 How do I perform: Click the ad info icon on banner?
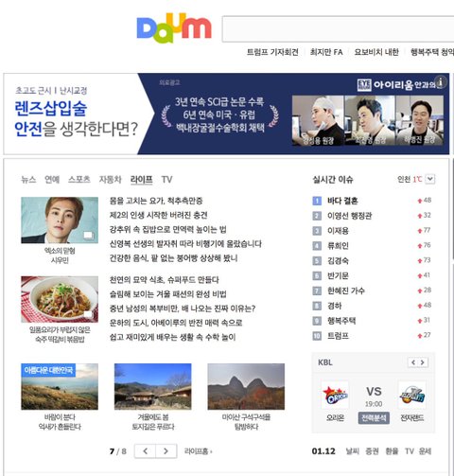(441, 81)
